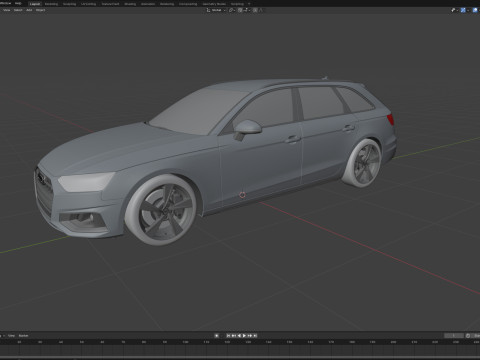480x360 pixels.
Task: Open the Help menu
Action: point(18,3)
